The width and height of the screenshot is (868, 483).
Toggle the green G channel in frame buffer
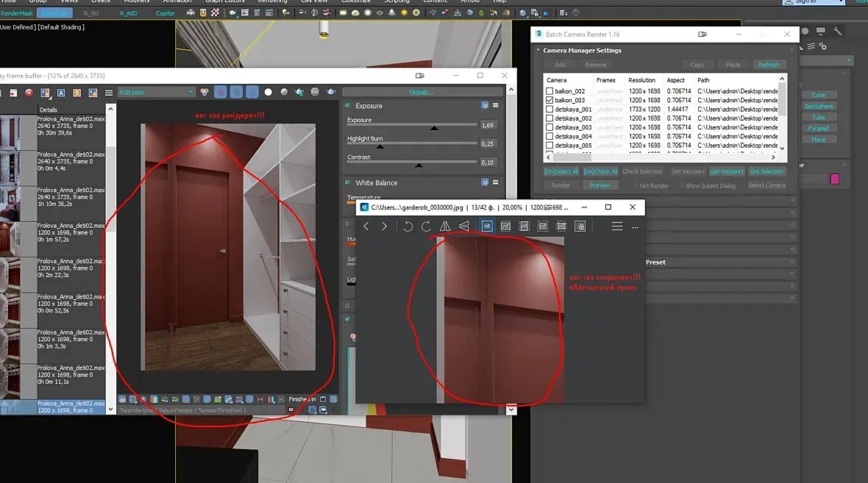[236, 92]
